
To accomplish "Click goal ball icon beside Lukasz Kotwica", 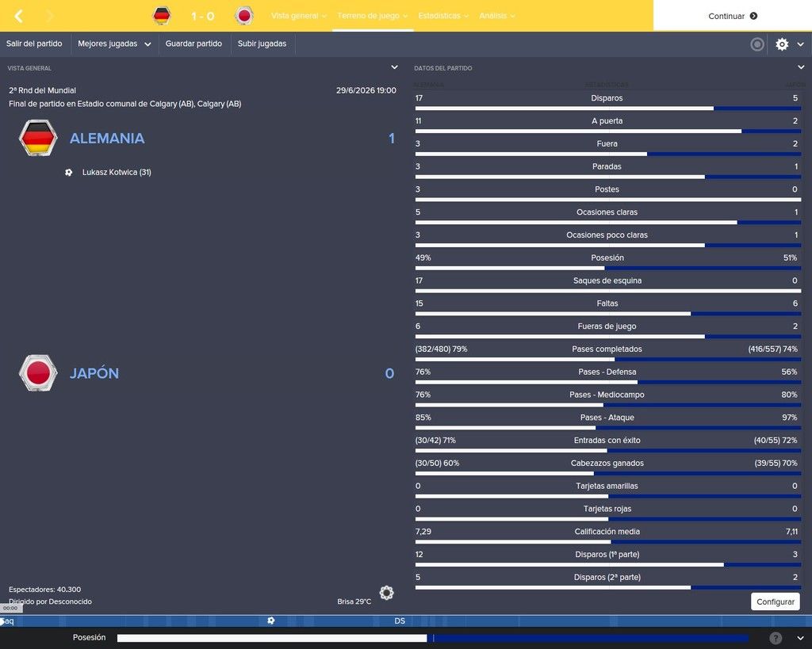I will point(68,172).
